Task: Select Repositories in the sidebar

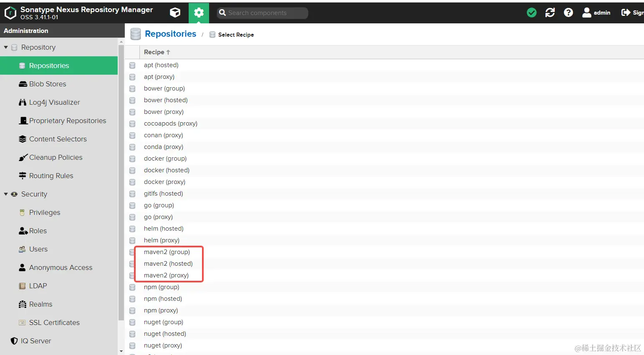Action: (59, 65)
